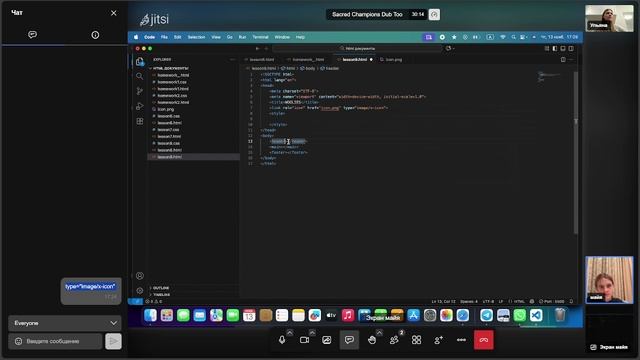This screenshot has width=640, height=360.
Task: Select майя's video thumbnail
Action: click(609, 280)
